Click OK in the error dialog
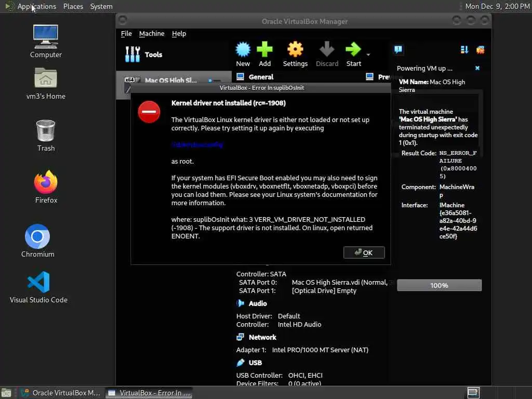This screenshot has width=532, height=399. [364, 252]
